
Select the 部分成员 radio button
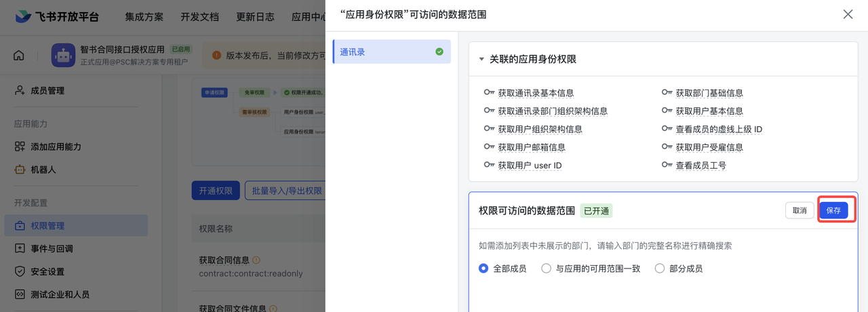click(x=659, y=269)
